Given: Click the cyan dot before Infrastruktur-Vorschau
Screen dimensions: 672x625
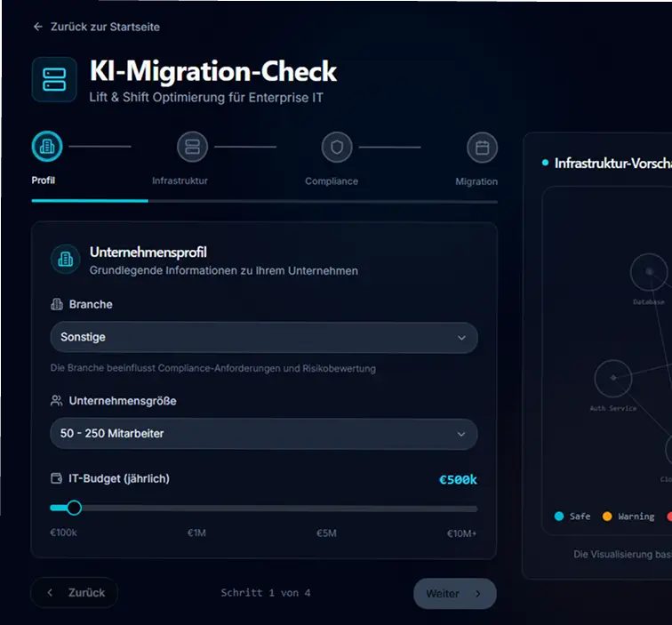Looking at the screenshot, I should (x=545, y=163).
